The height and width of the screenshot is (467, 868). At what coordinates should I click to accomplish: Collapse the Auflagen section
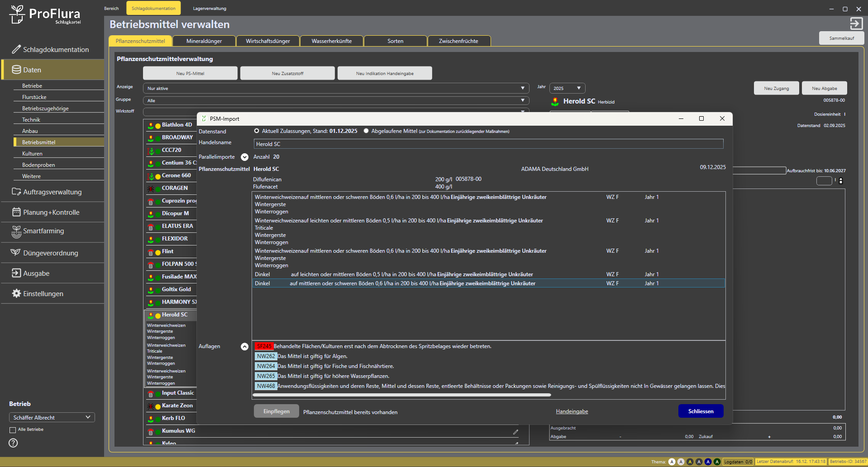(x=244, y=346)
